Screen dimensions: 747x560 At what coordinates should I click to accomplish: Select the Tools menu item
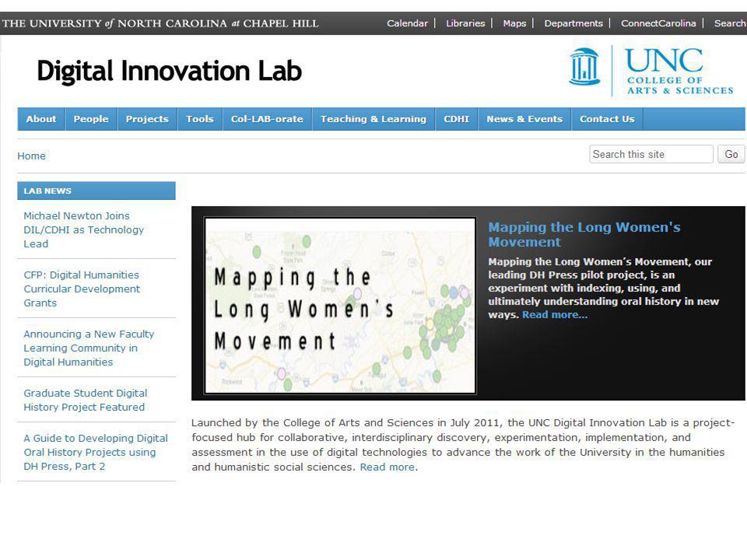(x=200, y=119)
